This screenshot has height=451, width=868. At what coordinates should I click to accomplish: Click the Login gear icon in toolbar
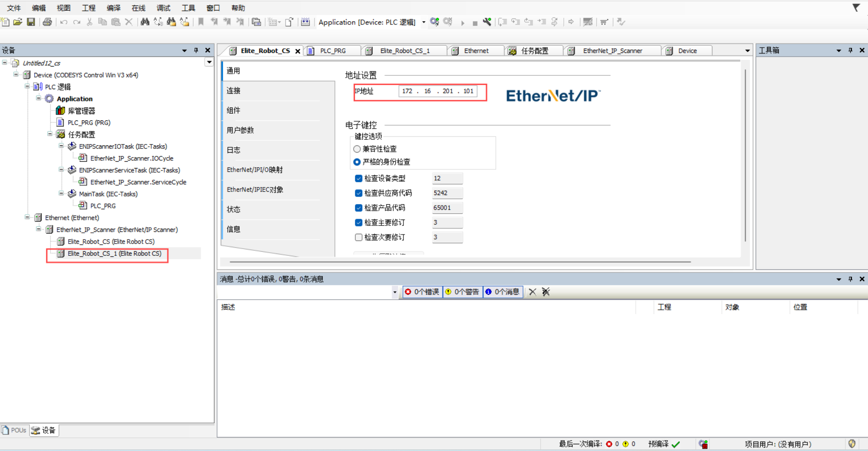pos(434,22)
